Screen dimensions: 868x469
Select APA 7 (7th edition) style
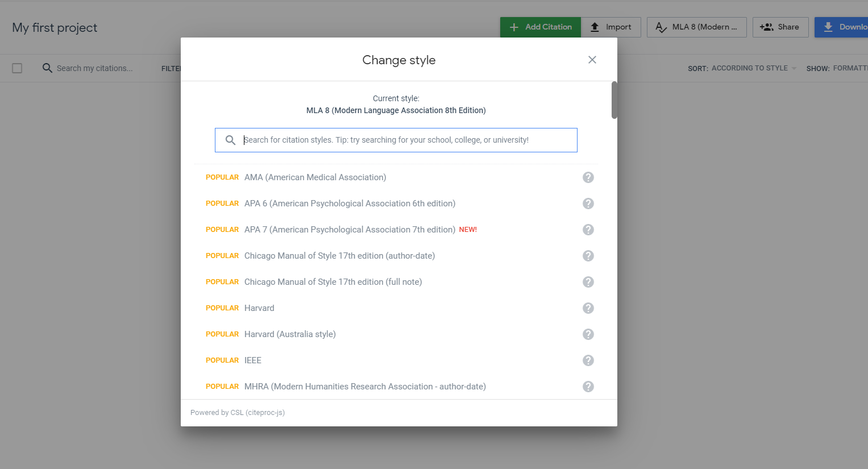(350, 230)
